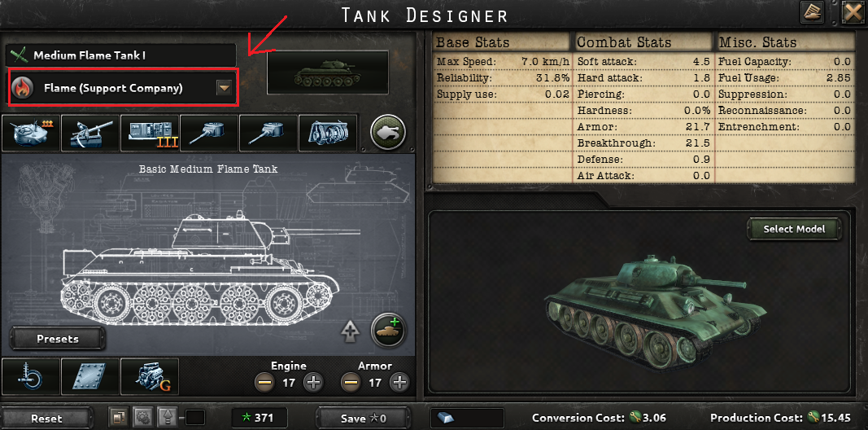Click the radio module slot marked III
Image resolution: width=868 pixels, height=430 pixels.
(x=150, y=133)
